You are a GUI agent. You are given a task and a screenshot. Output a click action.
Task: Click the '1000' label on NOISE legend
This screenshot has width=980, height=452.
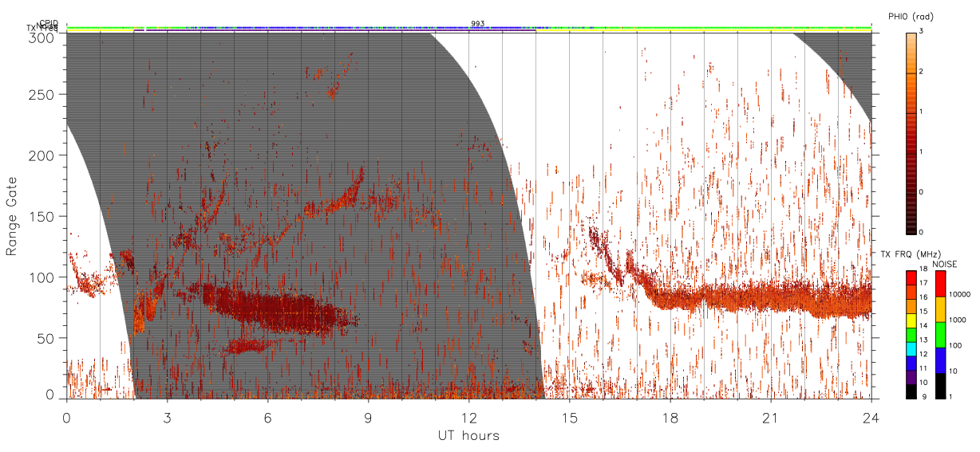958,320
